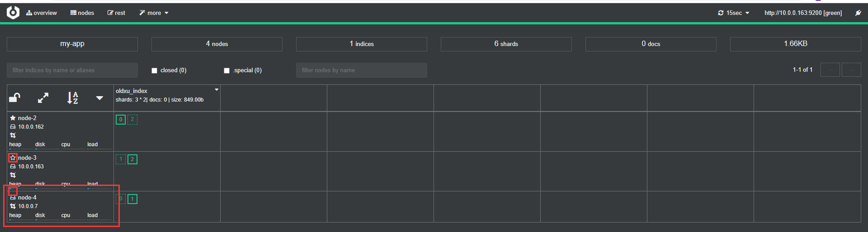This screenshot has height=232, width=868.
Task: Go to next page of indices
Action: (851, 70)
